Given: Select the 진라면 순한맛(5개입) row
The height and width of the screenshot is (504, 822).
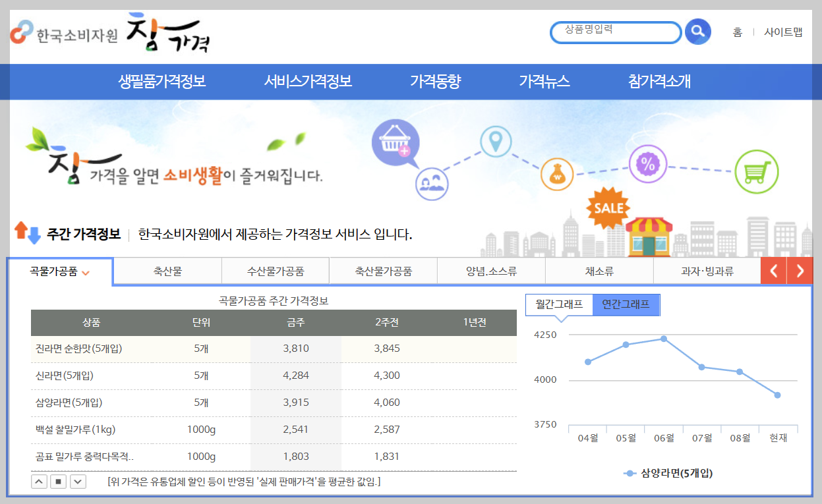Looking at the screenshot, I should [x=274, y=349].
